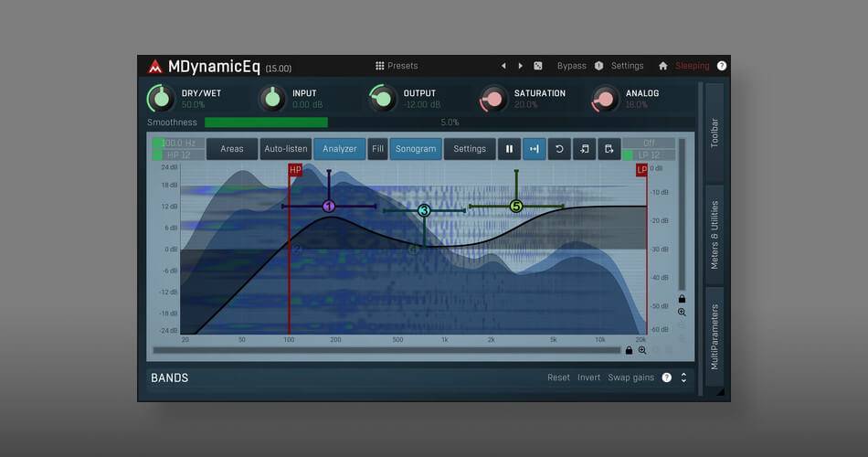Image resolution: width=868 pixels, height=457 pixels.
Task: Open the Bands help question icon
Action: click(x=667, y=377)
